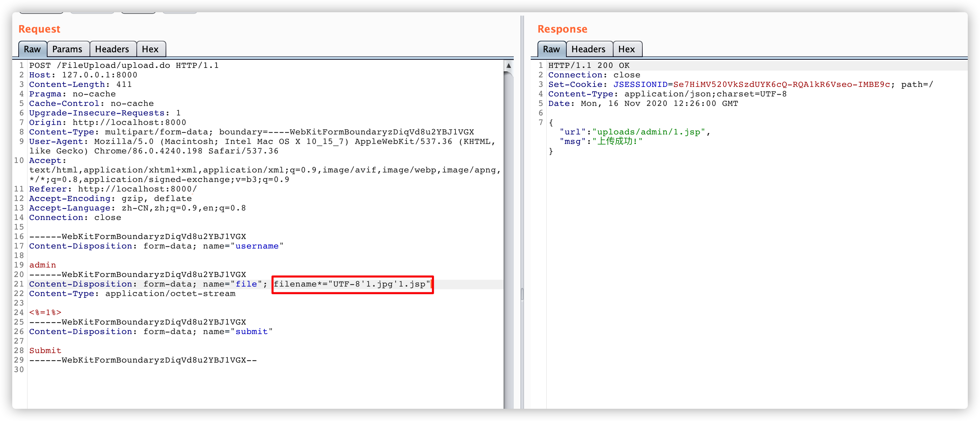Viewport: 980px width, 421px height.
Task: Click the Content-Length header line in request
Action: (80, 85)
